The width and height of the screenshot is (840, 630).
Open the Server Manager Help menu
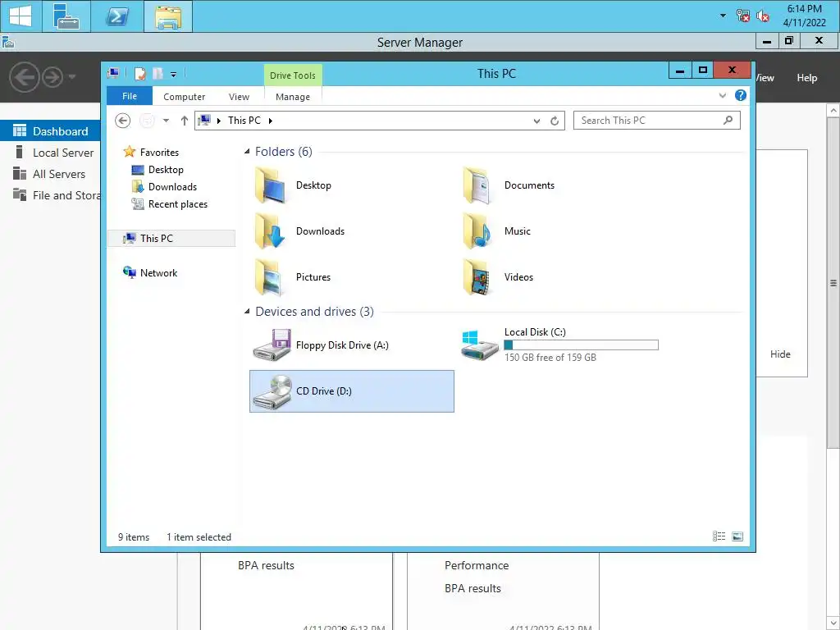point(807,78)
